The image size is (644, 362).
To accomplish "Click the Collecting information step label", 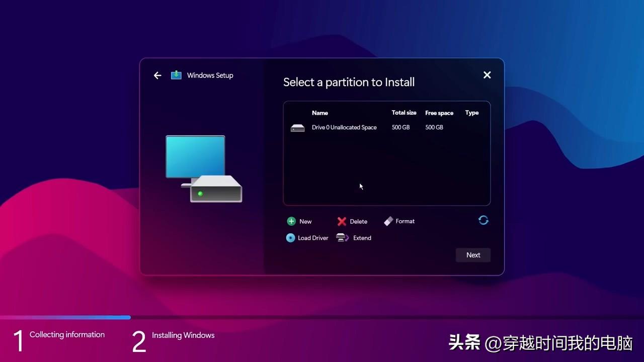I will [x=67, y=335].
